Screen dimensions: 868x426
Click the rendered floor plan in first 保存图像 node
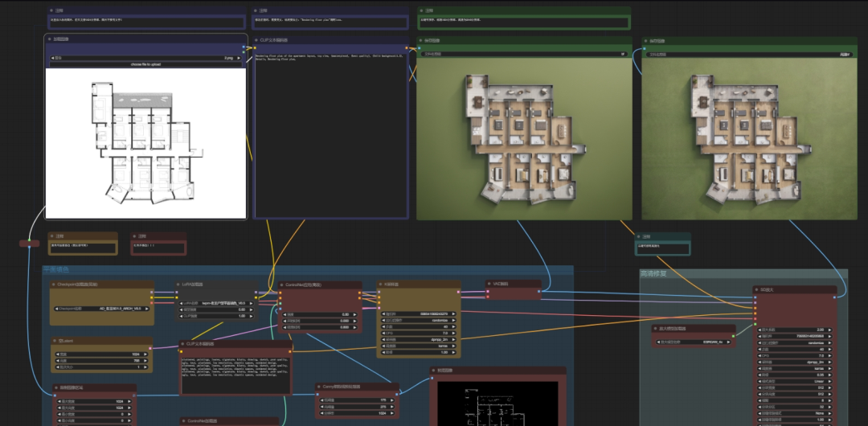coord(524,138)
